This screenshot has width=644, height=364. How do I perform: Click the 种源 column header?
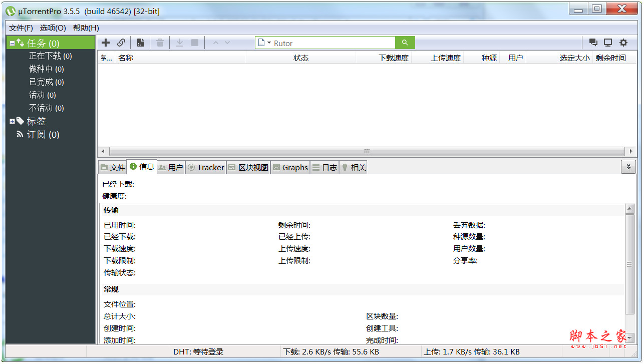tap(481, 58)
